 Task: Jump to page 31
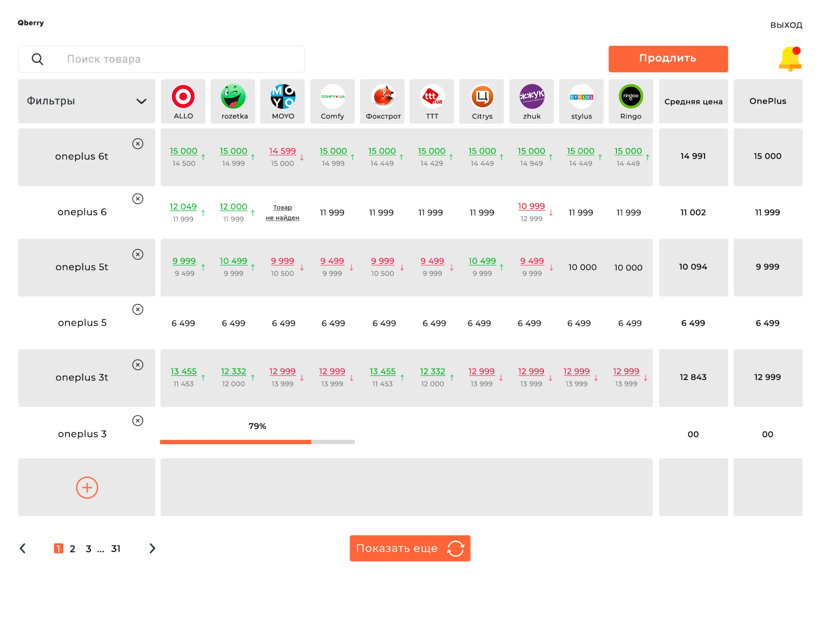pyautogui.click(x=116, y=549)
